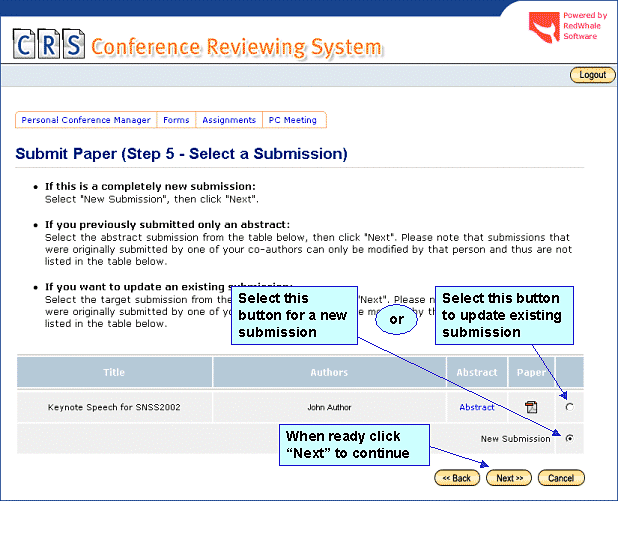Click the Title column header
Viewport: 618px width, 534px height.
(x=114, y=373)
